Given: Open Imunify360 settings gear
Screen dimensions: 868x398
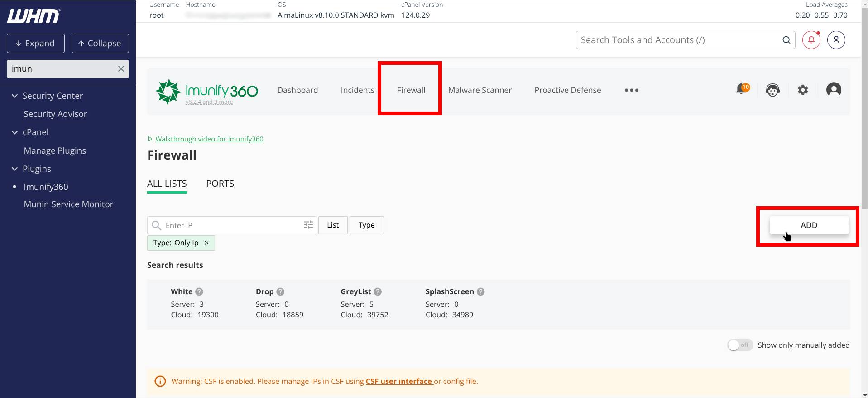Looking at the screenshot, I should (x=803, y=90).
